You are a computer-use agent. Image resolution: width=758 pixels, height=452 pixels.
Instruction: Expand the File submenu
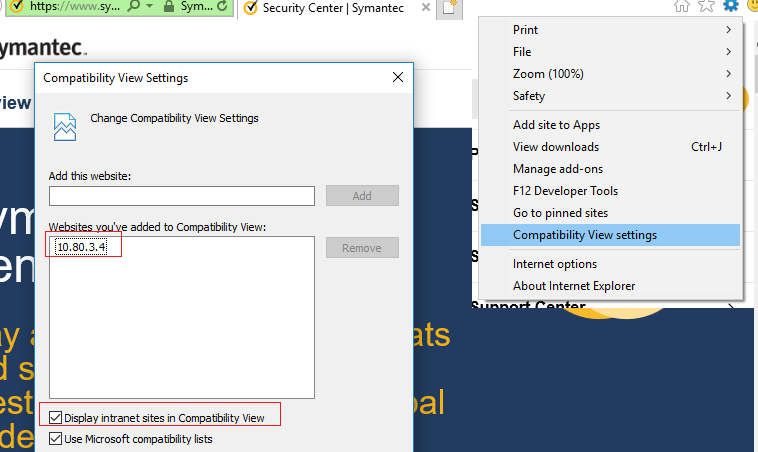(610, 52)
